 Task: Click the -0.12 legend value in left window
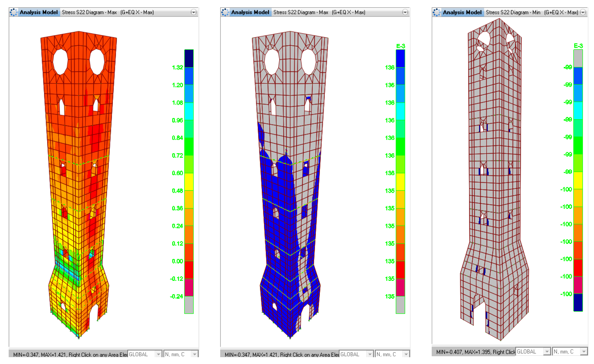[x=176, y=279]
